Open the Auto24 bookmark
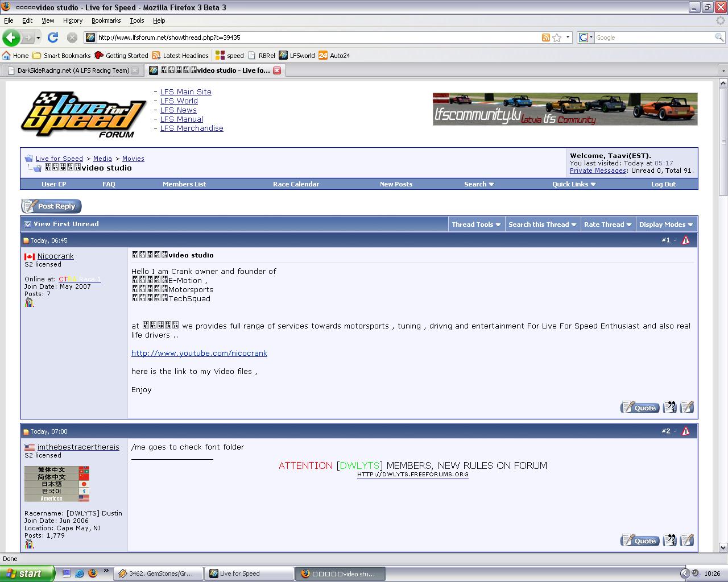Image resolution: width=728 pixels, height=582 pixels. pyautogui.click(x=334, y=56)
